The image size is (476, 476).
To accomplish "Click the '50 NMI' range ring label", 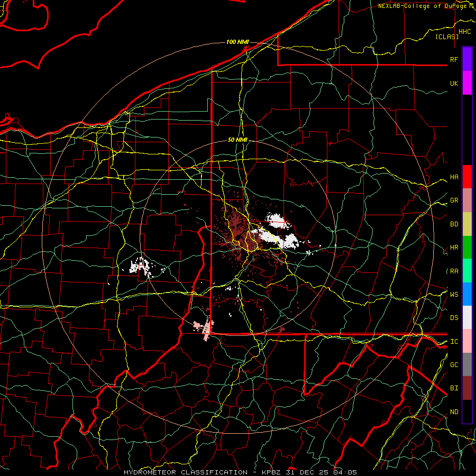I will point(237,140).
